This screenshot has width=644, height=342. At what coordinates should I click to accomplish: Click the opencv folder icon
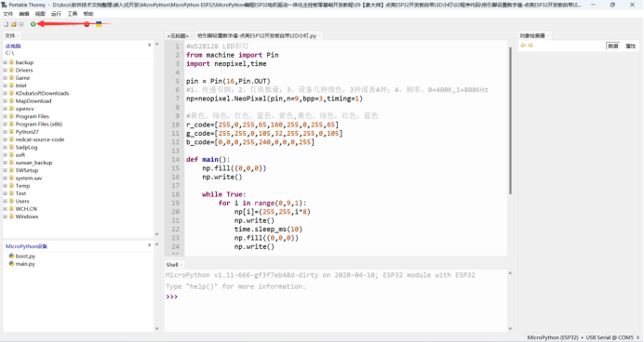pos(11,109)
